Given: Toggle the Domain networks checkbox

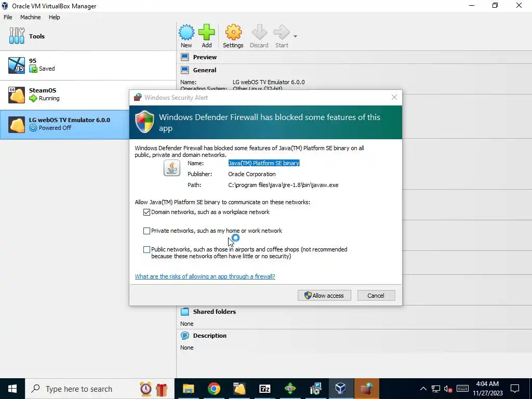Looking at the screenshot, I should click(147, 212).
